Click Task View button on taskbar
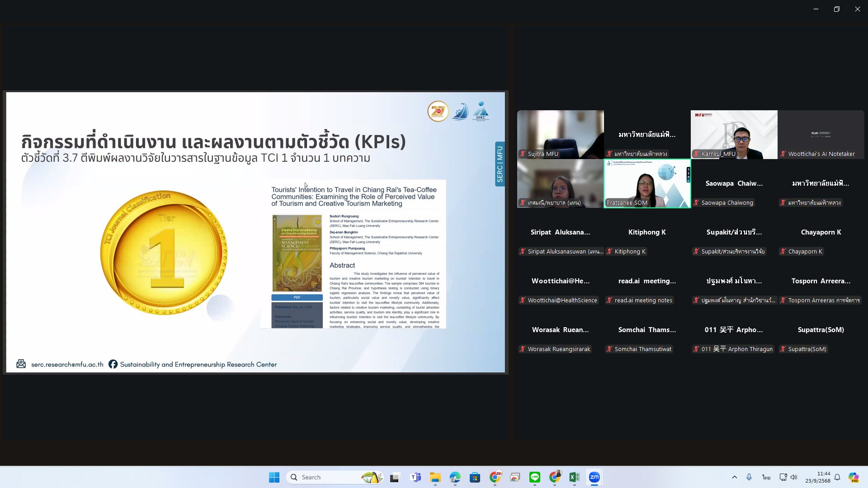 (395, 477)
